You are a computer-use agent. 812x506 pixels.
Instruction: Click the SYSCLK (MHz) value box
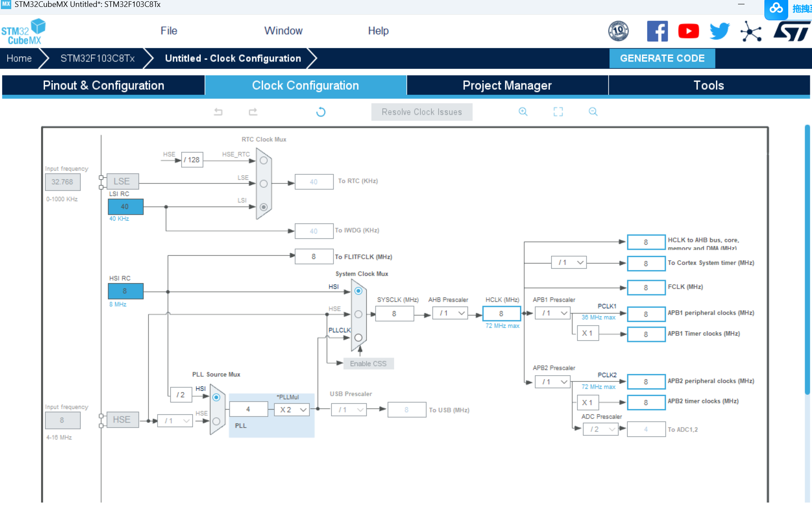[x=395, y=313]
